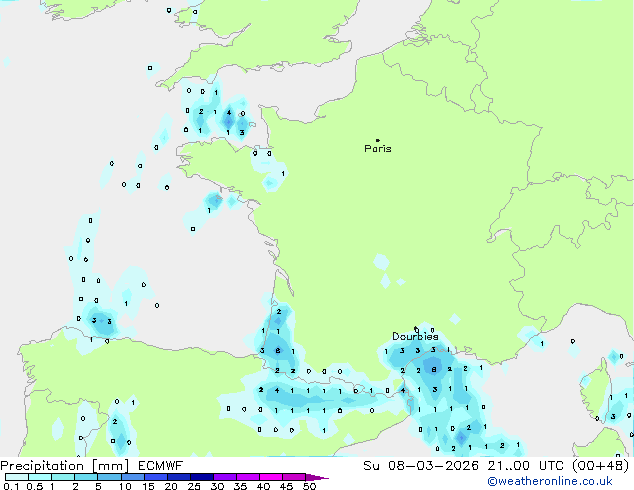Screen dimensions: 634x490
Task: Click the weatheronline.co.uk copyright link
Action: 550,481
